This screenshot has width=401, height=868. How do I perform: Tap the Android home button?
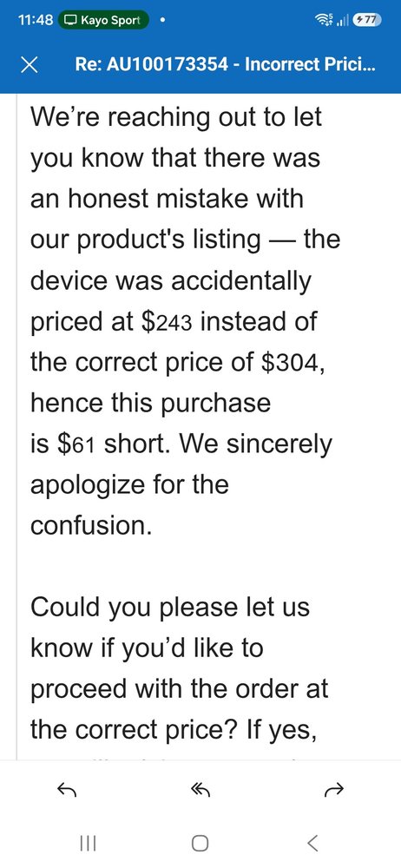coord(200,843)
